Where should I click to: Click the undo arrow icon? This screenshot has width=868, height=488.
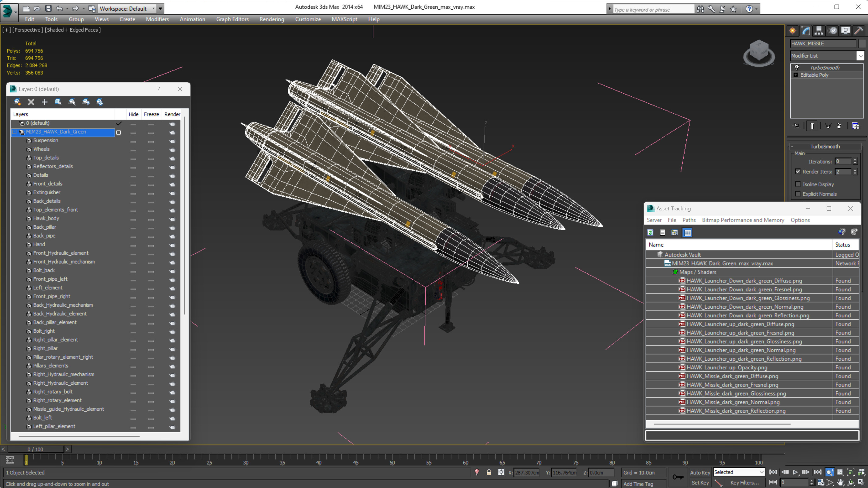click(59, 9)
